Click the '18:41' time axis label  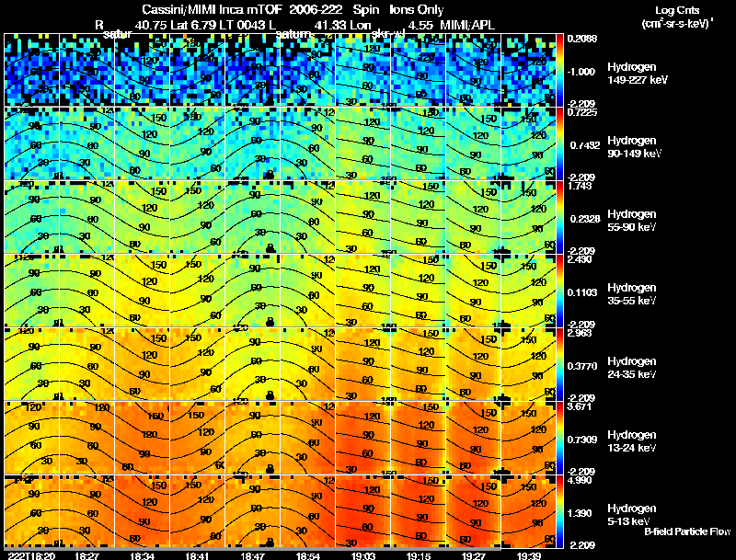click(x=198, y=555)
